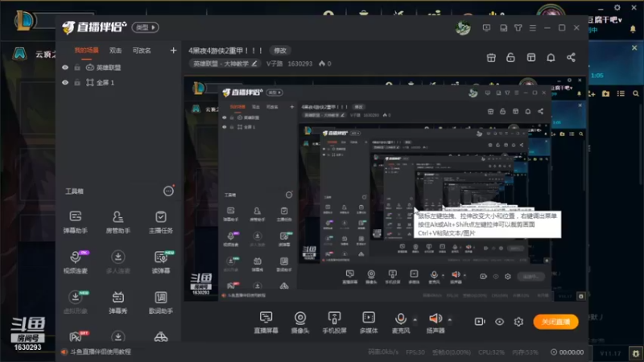644x362 pixels.
Task: Hide the 英雄联盟 source layer
Action: pyautogui.click(x=65, y=68)
